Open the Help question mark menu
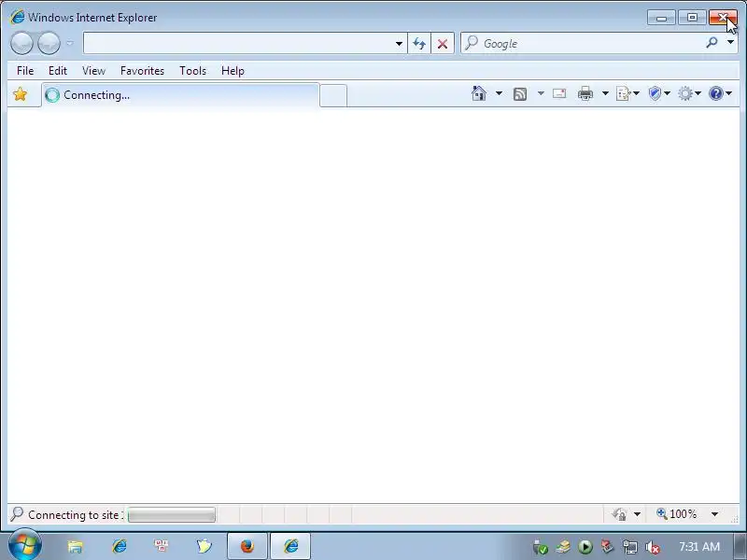The image size is (747, 560). 720,93
